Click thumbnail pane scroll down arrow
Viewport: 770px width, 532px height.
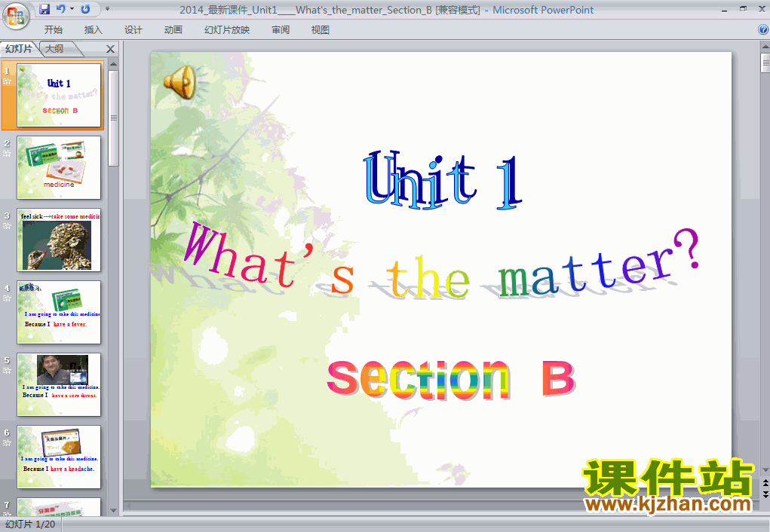coord(113,511)
